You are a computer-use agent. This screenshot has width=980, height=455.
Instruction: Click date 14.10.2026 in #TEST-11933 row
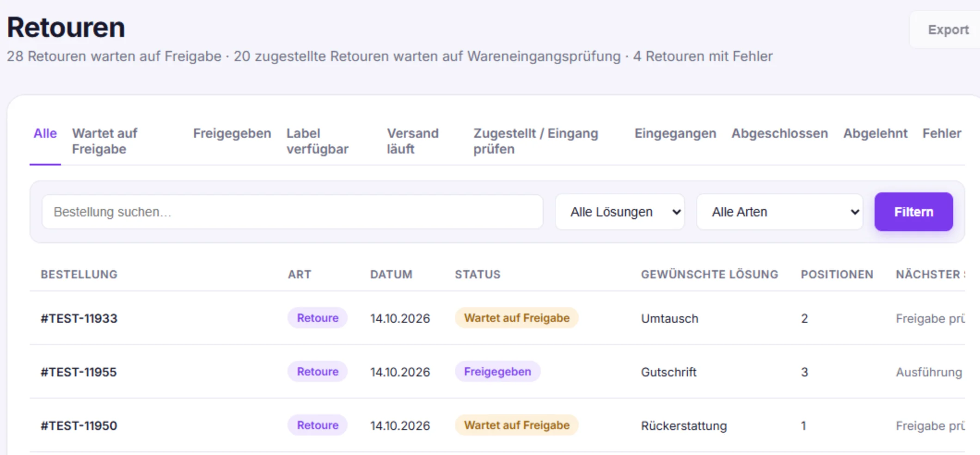tap(400, 319)
